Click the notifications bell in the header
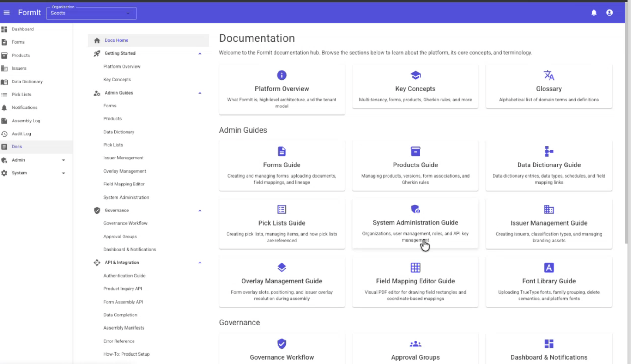Viewport: 631px width, 364px height. click(x=594, y=13)
